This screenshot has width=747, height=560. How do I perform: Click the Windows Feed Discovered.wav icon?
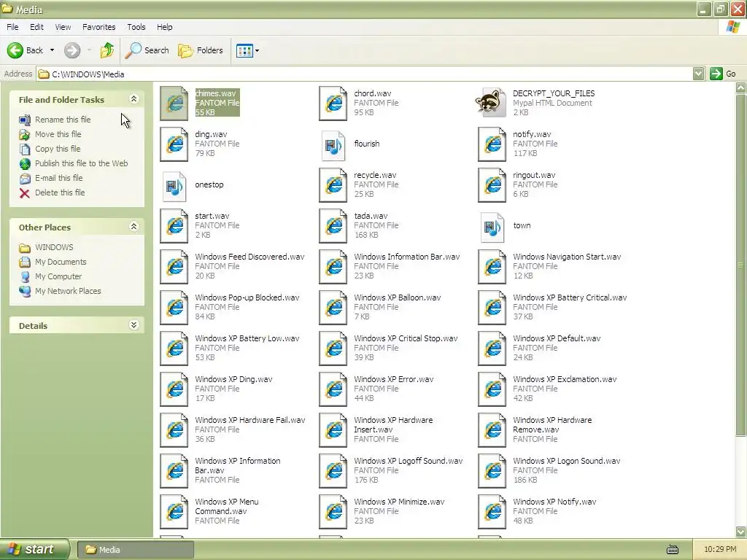click(174, 267)
